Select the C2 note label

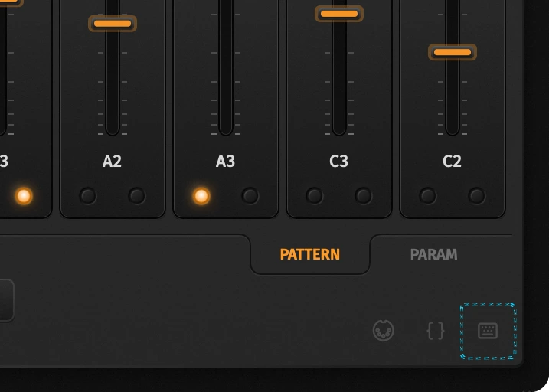pos(452,162)
